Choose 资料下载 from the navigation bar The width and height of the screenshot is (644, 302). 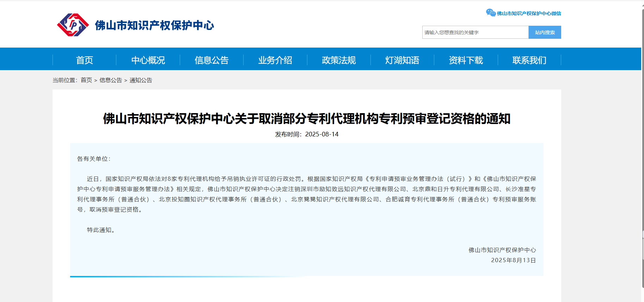(466, 60)
